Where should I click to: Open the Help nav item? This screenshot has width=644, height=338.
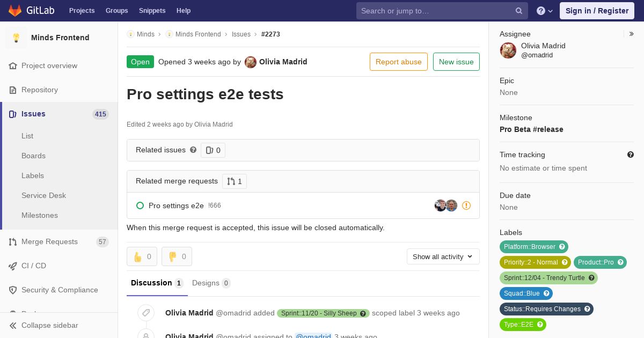tap(184, 11)
